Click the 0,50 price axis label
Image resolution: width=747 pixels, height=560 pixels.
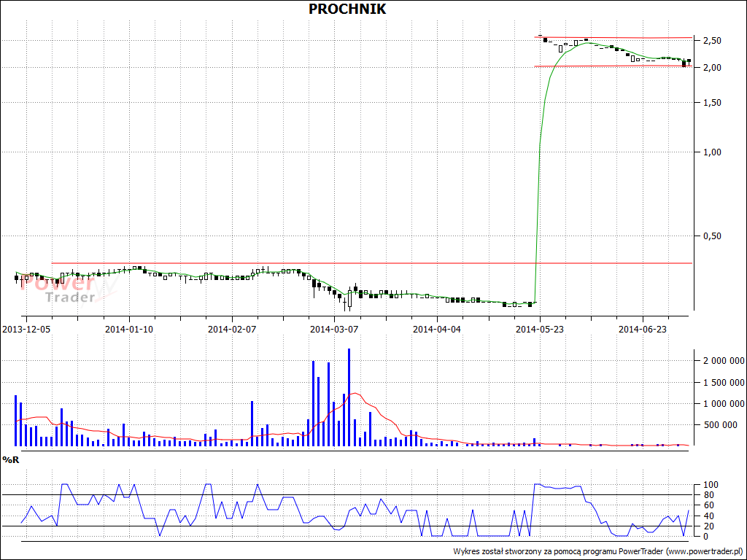coord(712,236)
